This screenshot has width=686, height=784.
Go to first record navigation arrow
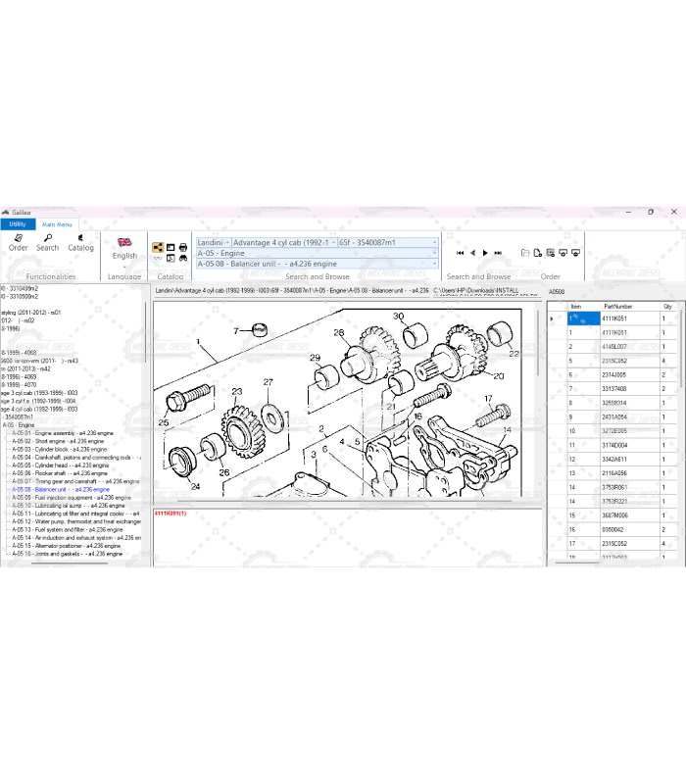coord(460,253)
